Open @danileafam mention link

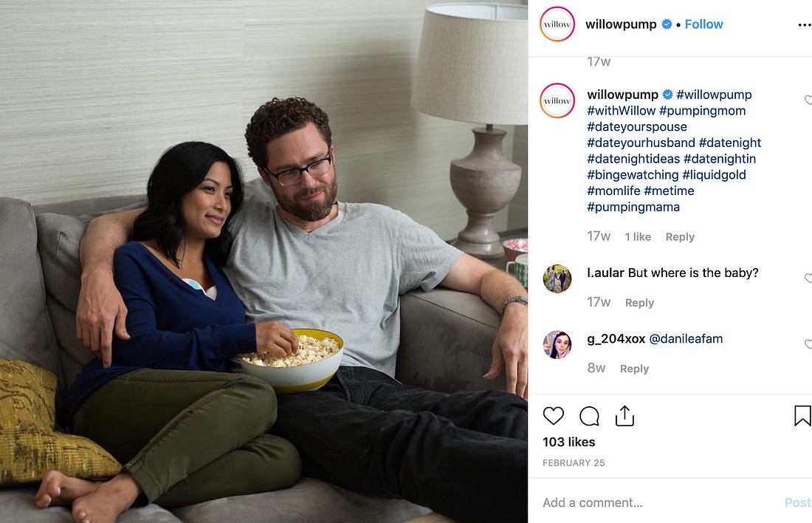[x=686, y=339]
